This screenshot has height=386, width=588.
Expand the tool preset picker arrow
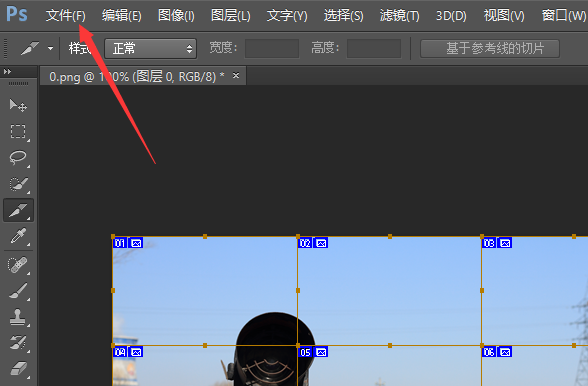tap(50, 48)
